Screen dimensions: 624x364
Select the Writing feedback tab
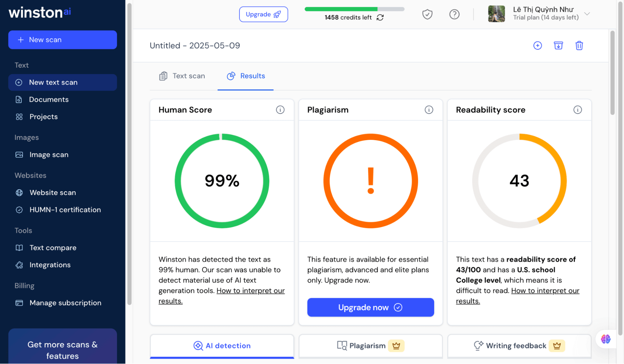pos(519,346)
